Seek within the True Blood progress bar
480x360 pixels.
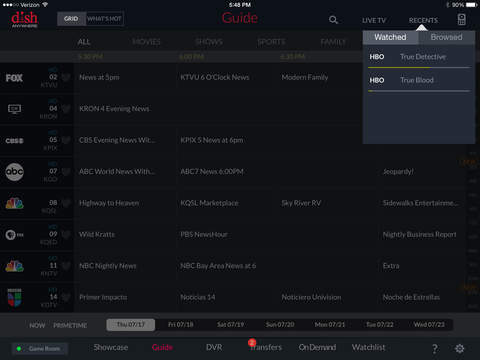tap(419, 91)
